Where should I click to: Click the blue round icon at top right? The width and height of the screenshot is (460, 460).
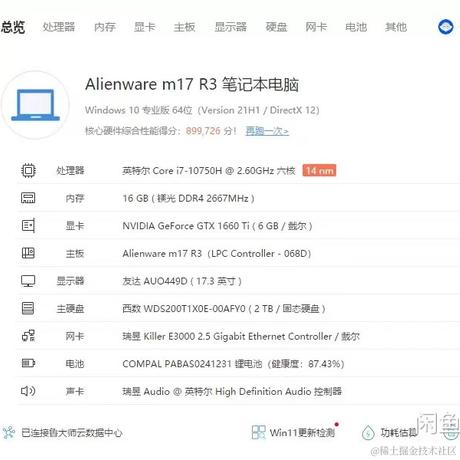tap(446, 27)
